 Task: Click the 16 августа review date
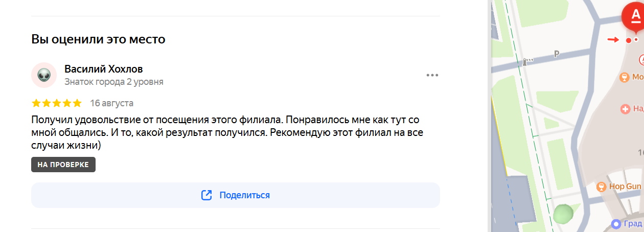(112, 103)
